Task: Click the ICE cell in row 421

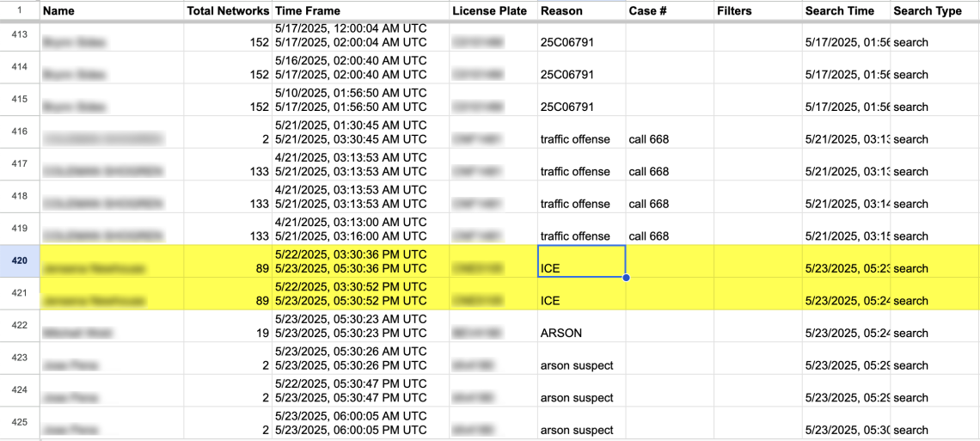Action: point(581,294)
